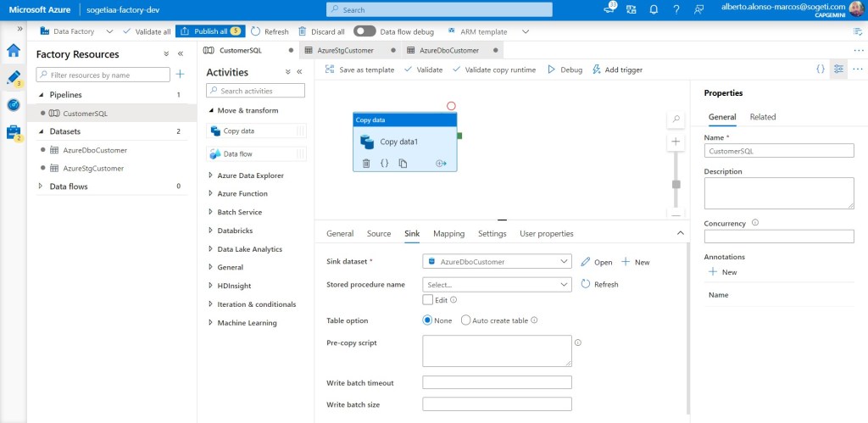Expand the Data flows resource section
The image size is (868, 423).
tap(42, 186)
